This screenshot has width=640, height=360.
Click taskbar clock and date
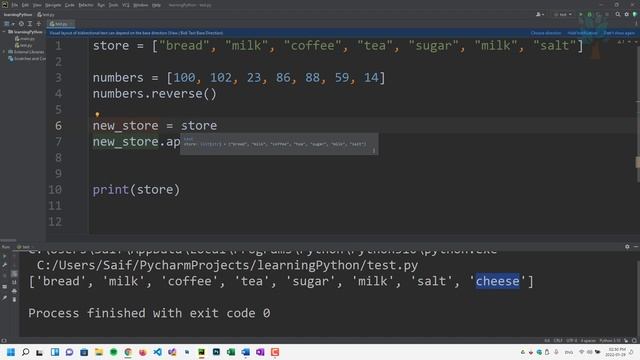616,352
